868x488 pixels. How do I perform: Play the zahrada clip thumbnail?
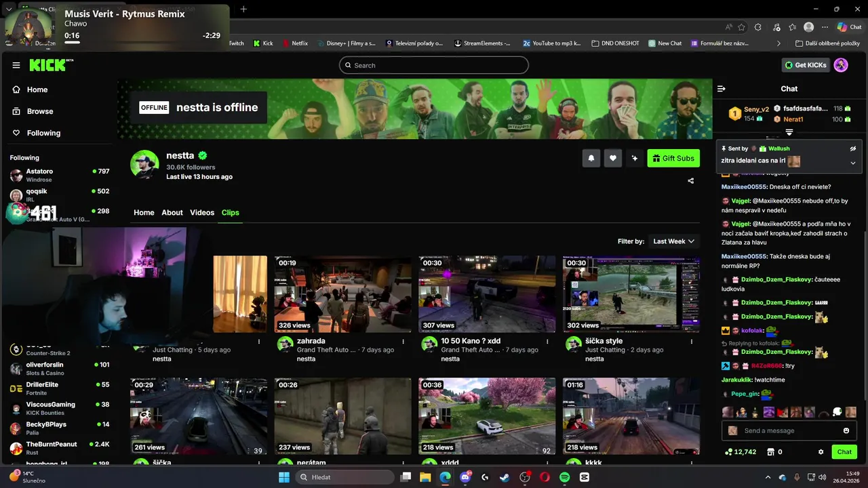click(342, 294)
